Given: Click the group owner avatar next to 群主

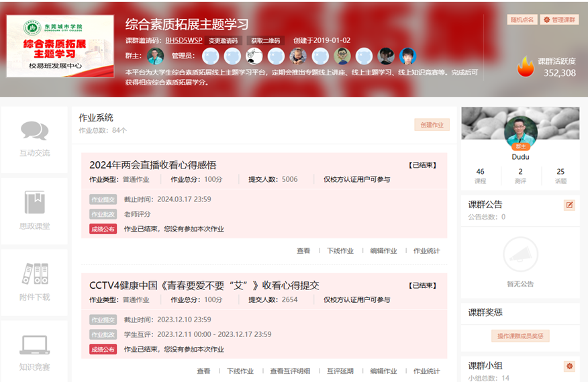Looking at the screenshot, I should click(155, 56).
